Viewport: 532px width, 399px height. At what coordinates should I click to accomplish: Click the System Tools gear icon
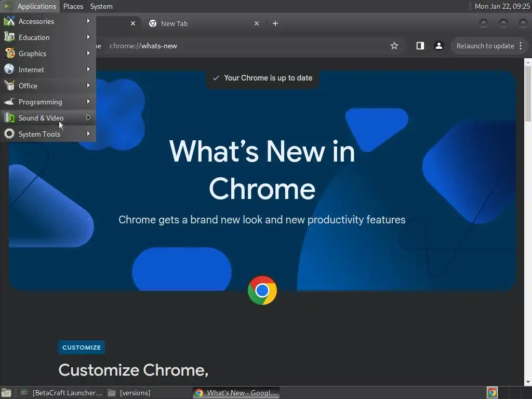coord(9,134)
